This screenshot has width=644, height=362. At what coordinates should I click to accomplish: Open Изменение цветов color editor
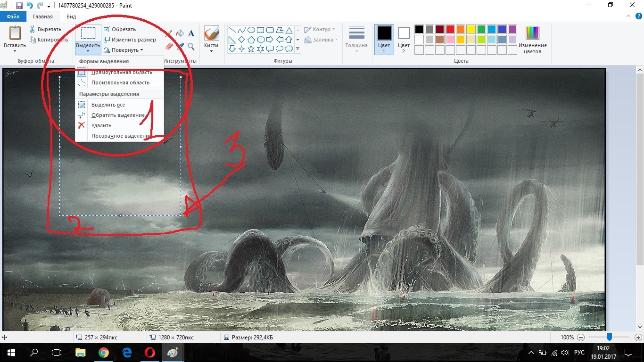coord(532,40)
